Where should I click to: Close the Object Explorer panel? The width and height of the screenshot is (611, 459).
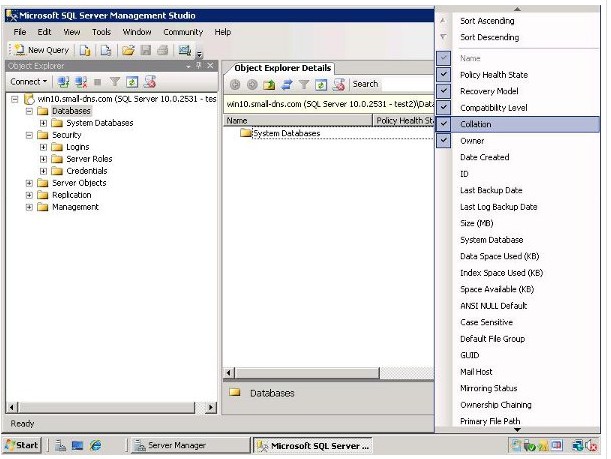click(210, 66)
